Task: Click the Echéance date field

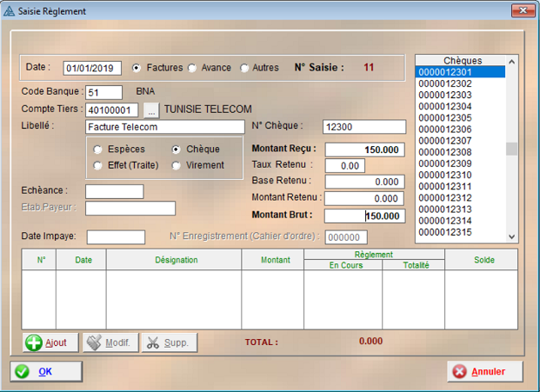Action: pos(114,191)
